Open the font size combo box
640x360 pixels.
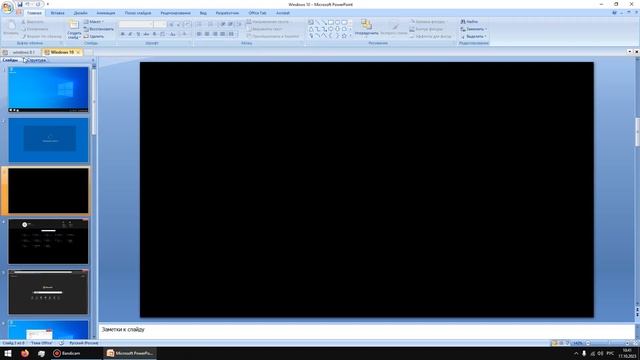(160, 24)
